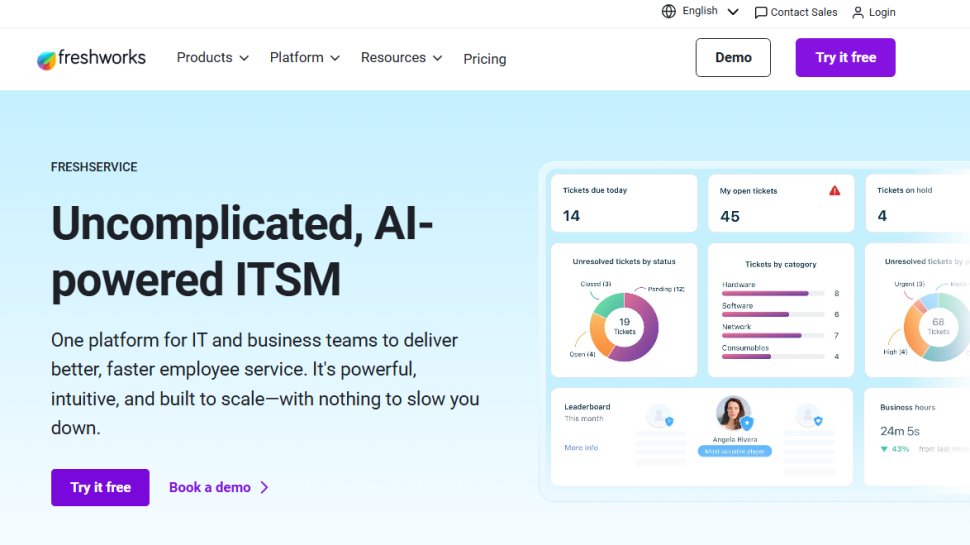This screenshot has width=970, height=545.
Task: Click the Tickets by category heading
Action: pyautogui.click(x=781, y=264)
